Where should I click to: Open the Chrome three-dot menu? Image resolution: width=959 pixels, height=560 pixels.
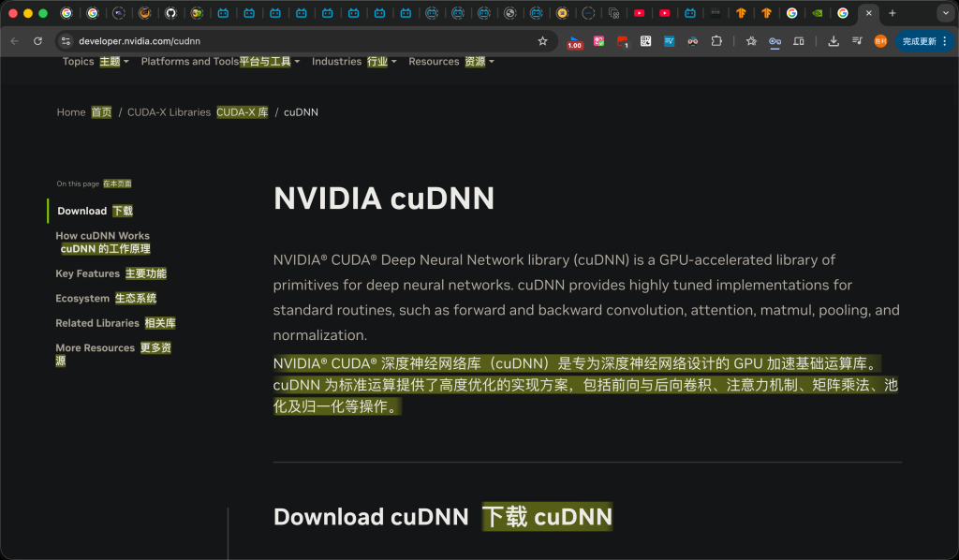(945, 41)
